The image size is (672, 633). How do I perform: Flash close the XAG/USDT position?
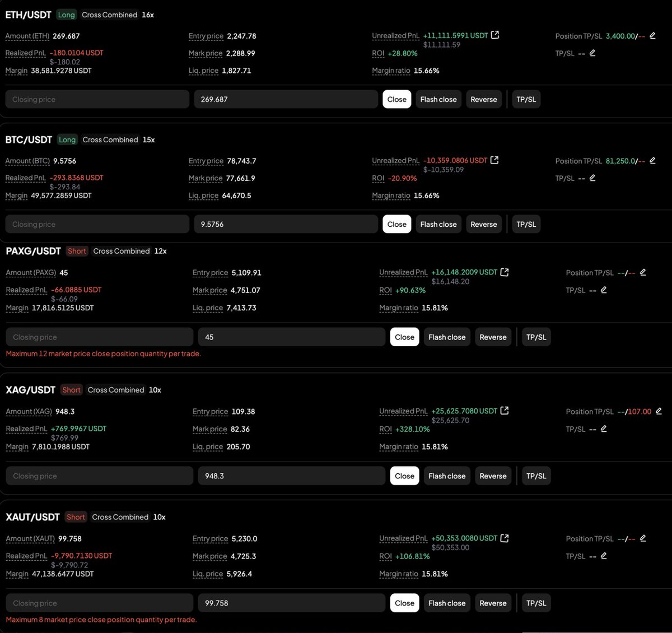pyautogui.click(x=447, y=476)
